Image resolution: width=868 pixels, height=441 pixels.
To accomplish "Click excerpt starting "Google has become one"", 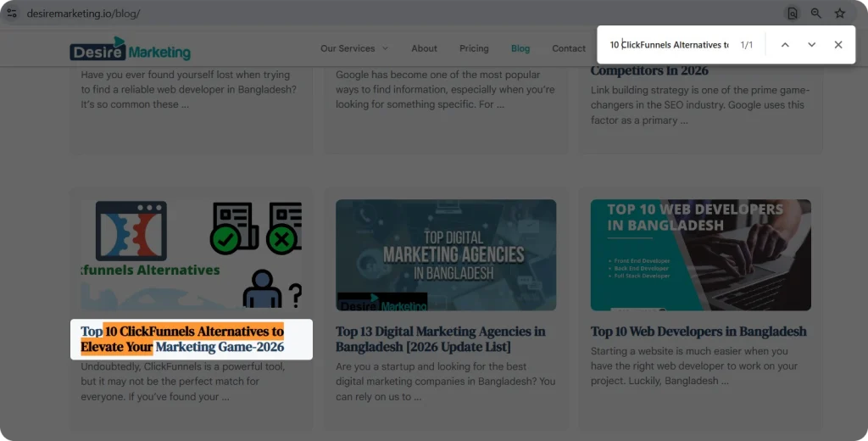I will (x=445, y=89).
